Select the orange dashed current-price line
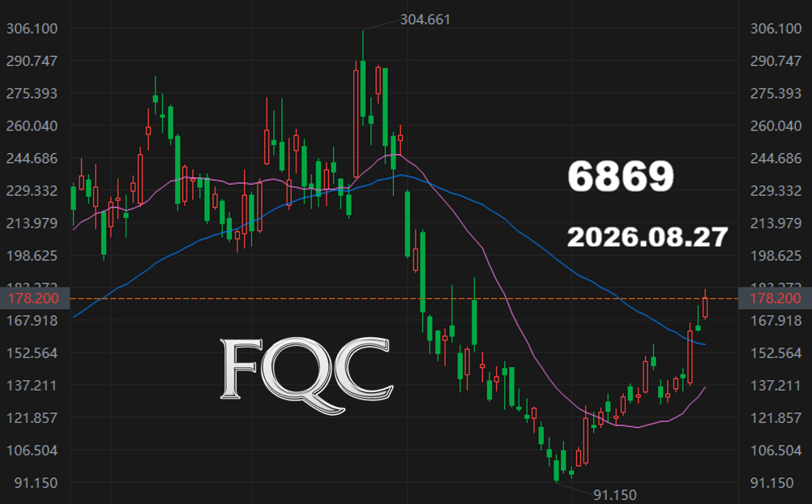Viewport: 812px width, 504px height. [x=404, y=299]
